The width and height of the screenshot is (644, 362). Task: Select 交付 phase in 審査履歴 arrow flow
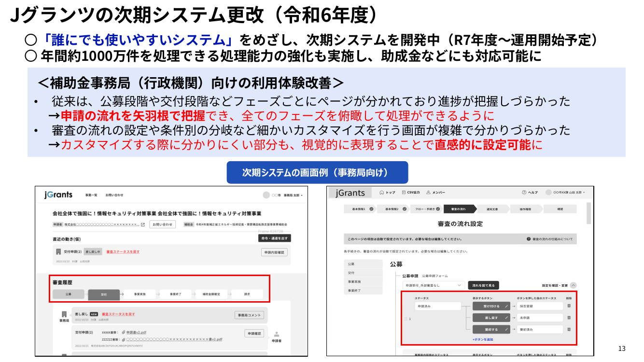(x=104, y=294)
